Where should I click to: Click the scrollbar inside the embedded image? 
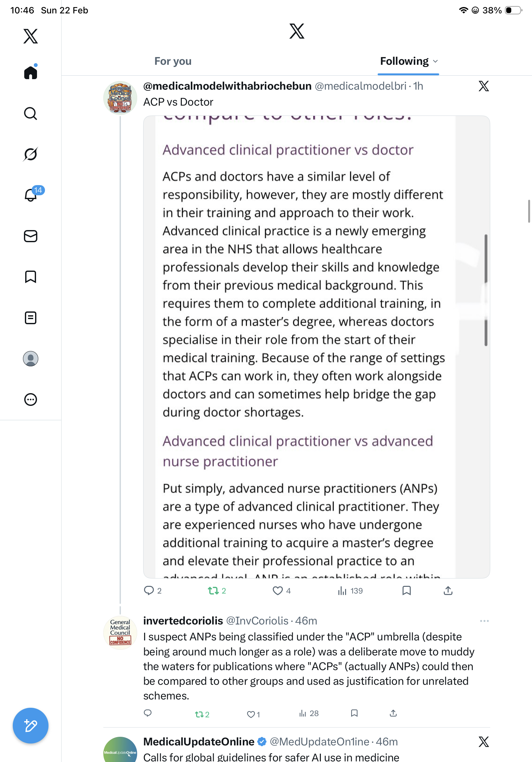coord(485,290)
